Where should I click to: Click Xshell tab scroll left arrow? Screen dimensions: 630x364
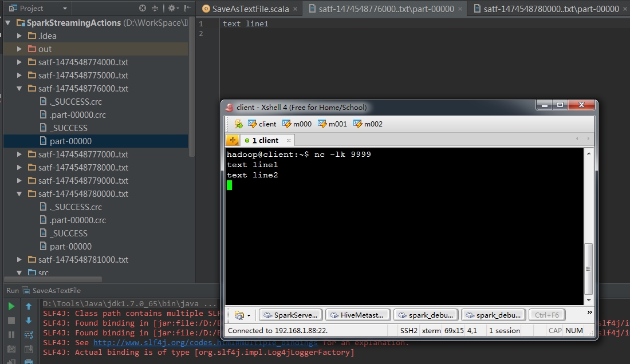[577, 139]
